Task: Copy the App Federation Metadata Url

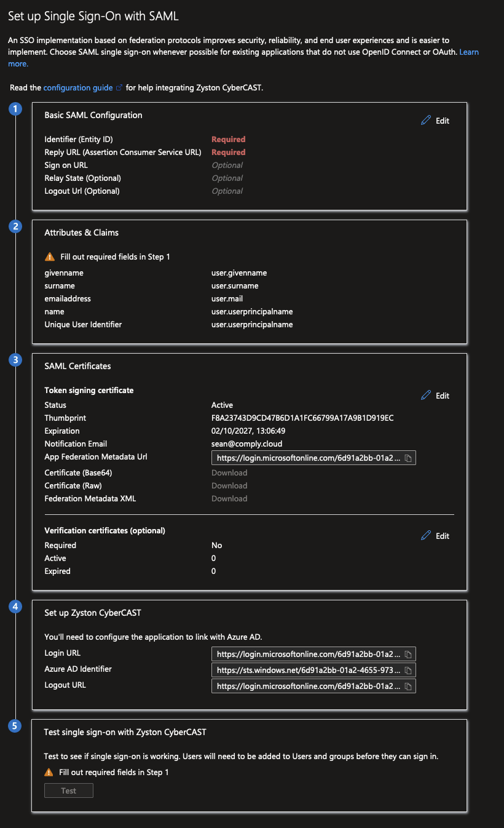Action: pos(408,457)
